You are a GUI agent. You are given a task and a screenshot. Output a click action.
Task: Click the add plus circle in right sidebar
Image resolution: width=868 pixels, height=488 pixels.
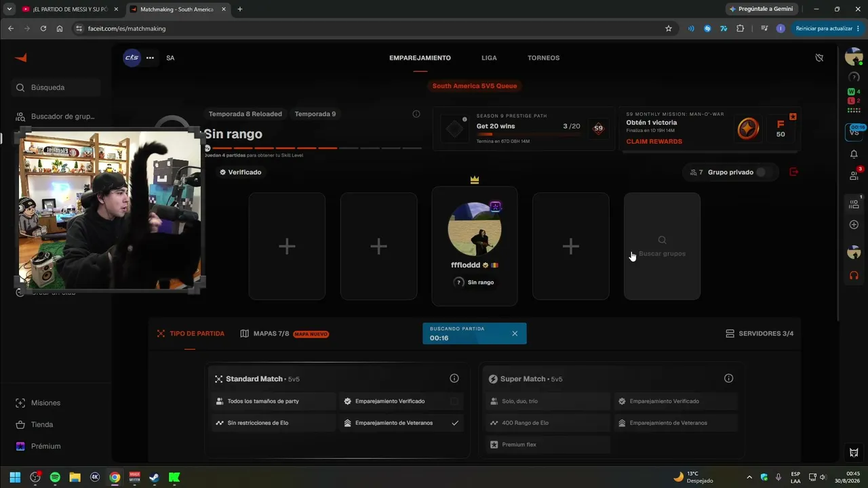[854, 224]
